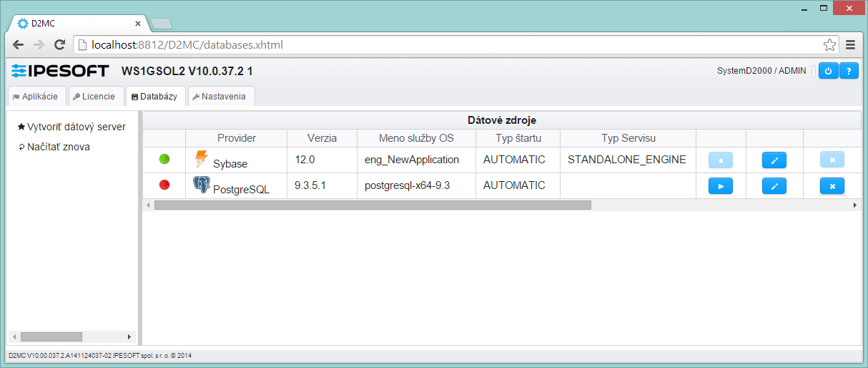Click the green status indicator for Sybase
Viewport: 868px width, 368px height.
click(x=164, y=160)
